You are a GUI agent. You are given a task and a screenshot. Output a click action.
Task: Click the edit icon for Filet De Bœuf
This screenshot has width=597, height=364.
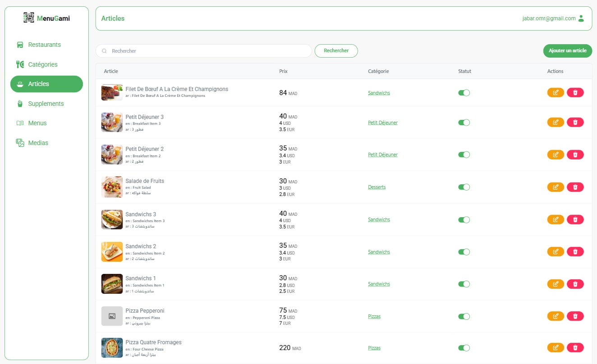coord(555,92)
